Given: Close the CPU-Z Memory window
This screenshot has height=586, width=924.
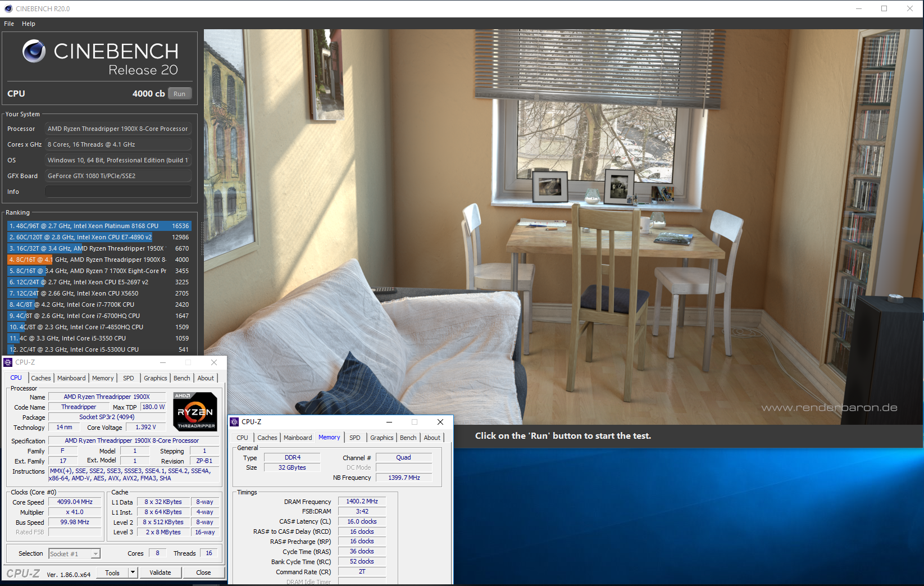Looking at the screenshot, I should click(x=440, y=422).
